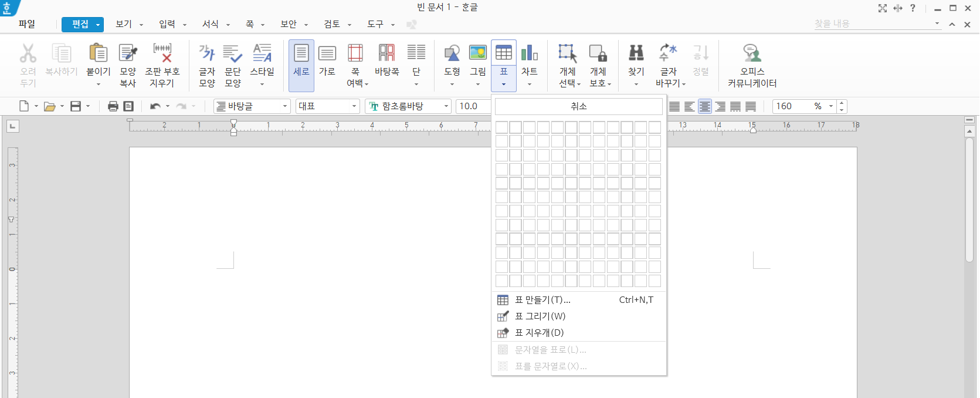The image size is (980, 398).
Task: Open the Insert (입력) menu
Action: [167, 24]
